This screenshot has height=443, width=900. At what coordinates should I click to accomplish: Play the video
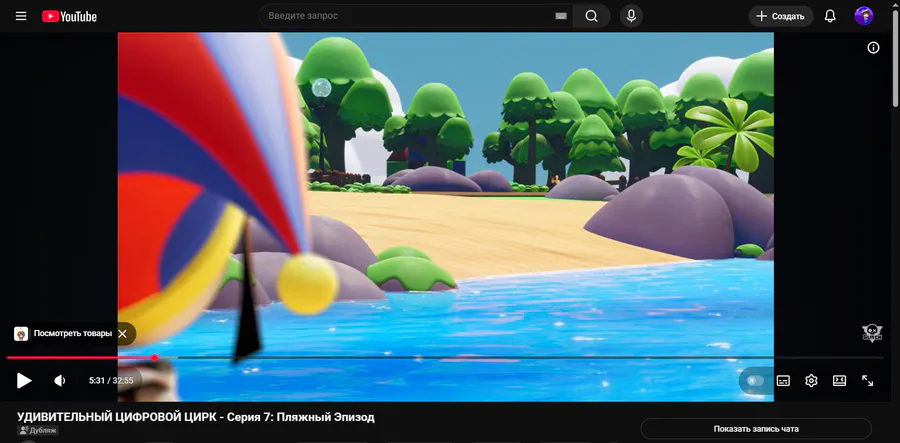coord(24,380)
